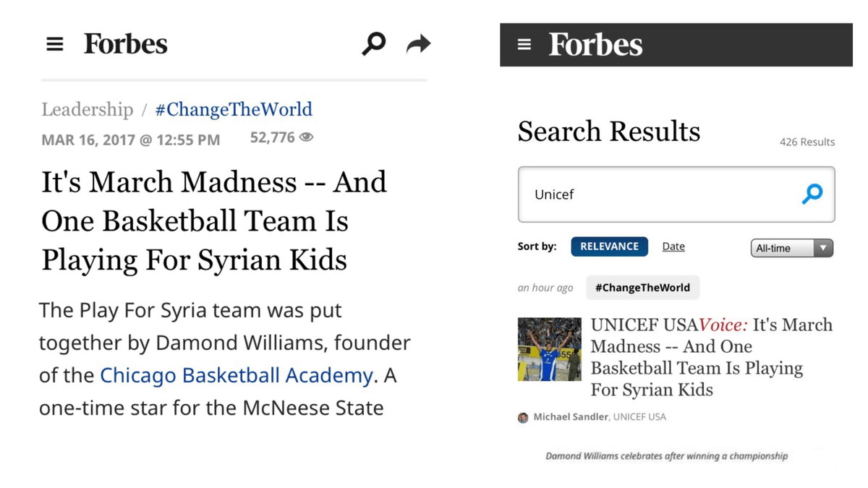Screen dimensions: 868x488
Task: Click the eye views icon next to 52,776
Action: coord(307,137)
